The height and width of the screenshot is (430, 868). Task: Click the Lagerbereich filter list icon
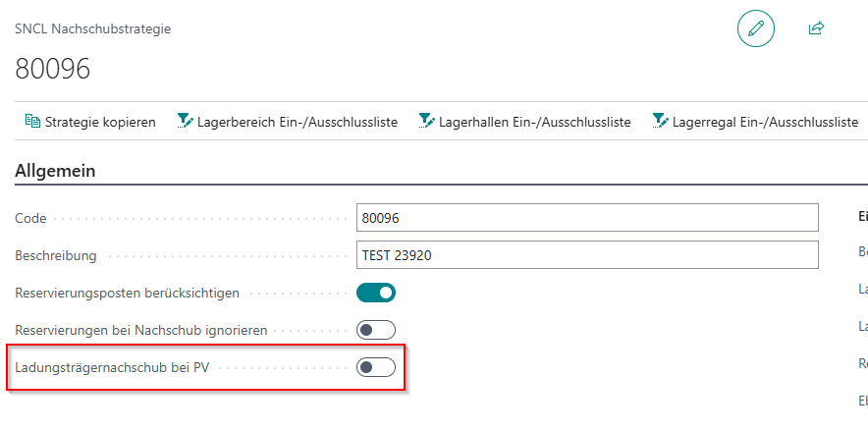pos(185,123)
